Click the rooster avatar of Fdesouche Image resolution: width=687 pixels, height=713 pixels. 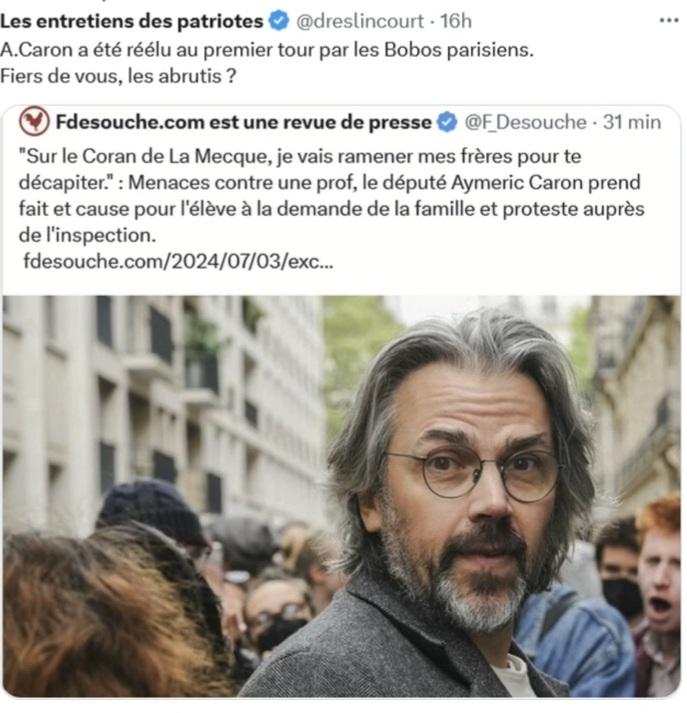coord(34,122)
